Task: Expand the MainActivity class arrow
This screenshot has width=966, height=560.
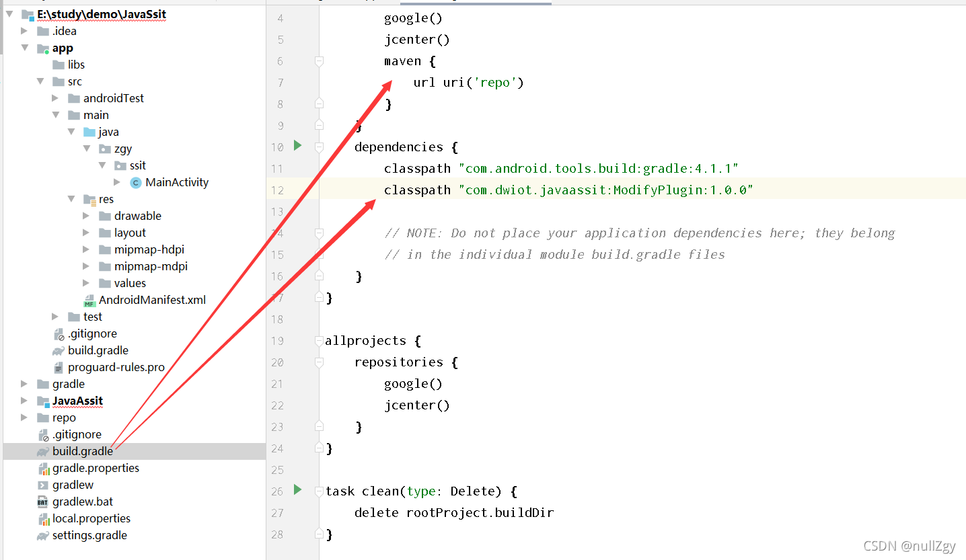Action: point(117,182)
